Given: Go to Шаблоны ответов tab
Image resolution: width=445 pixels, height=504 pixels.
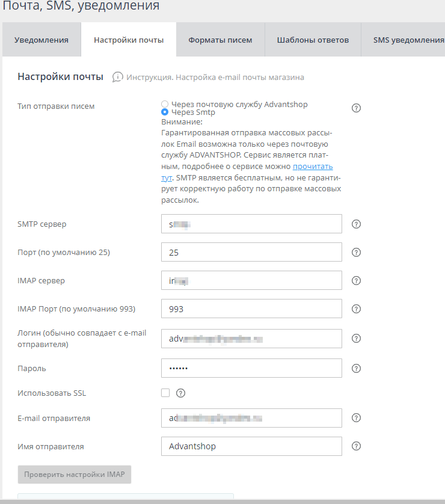Looking at the screenshot, I should [313, 40].
